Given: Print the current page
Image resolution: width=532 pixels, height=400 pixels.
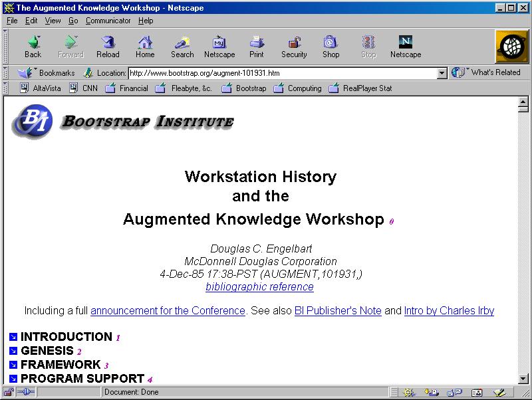Looking at the screenshot, I should coord(257,43).
